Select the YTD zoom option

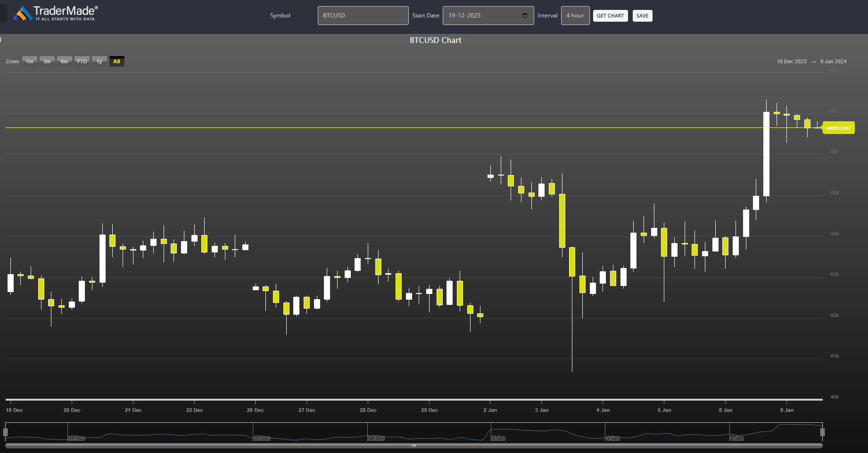coord(82,61)
